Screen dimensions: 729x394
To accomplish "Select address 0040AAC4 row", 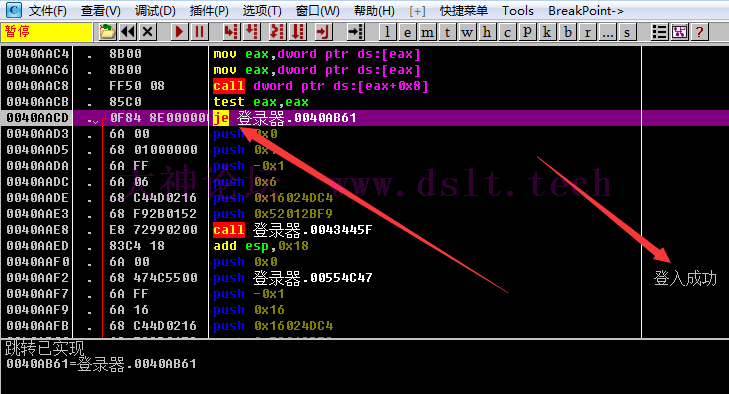I will (x=364, y=54).
